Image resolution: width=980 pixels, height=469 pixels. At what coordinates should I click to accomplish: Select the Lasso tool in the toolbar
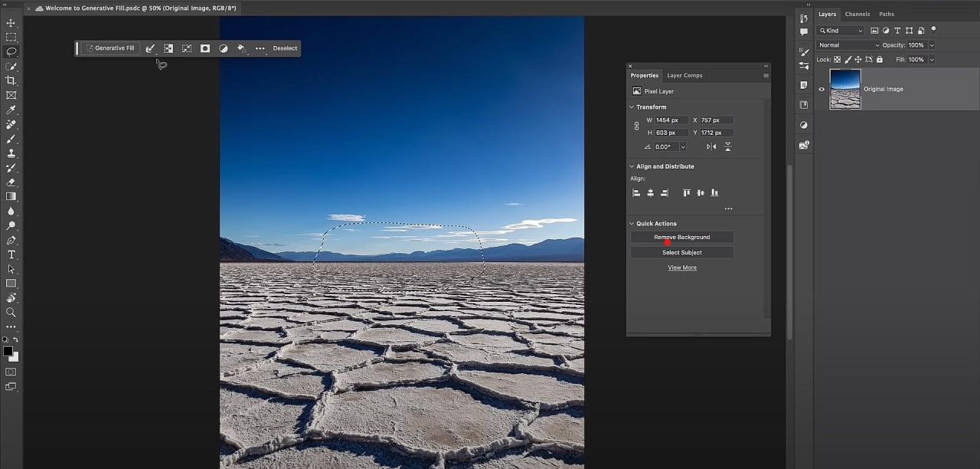point(11,51)
